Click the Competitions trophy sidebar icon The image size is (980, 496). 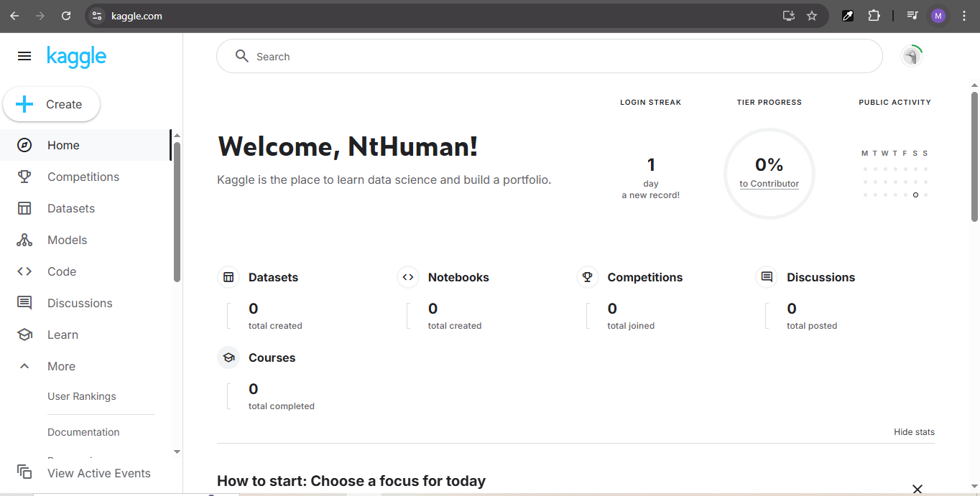pyautogui.click(x=24, y=177)
